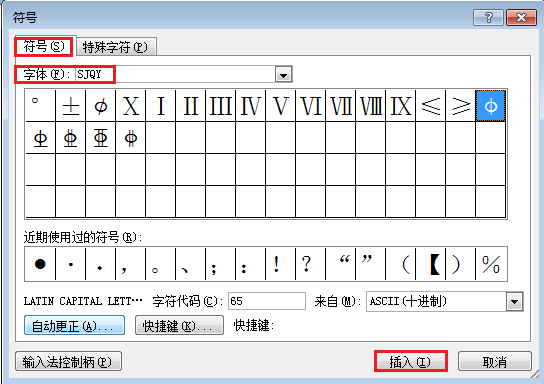This screenshot has width=544, height=384.
Task: Select the Φ with single underline symbol
Action: click(x=41, y=138)
